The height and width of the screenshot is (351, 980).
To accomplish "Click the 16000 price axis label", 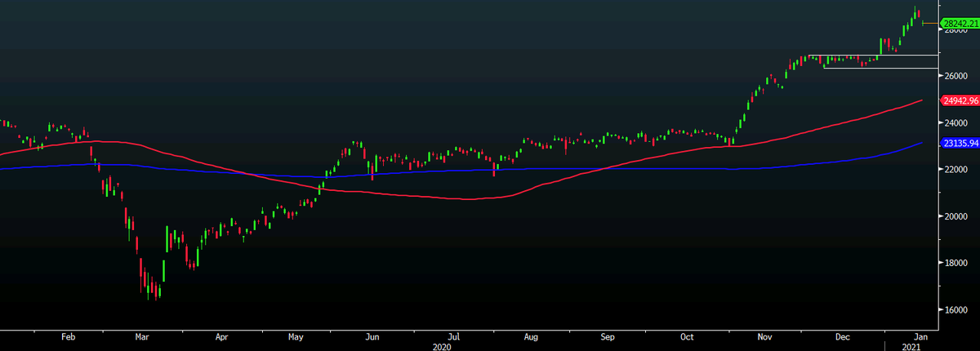I will [956, 310].
